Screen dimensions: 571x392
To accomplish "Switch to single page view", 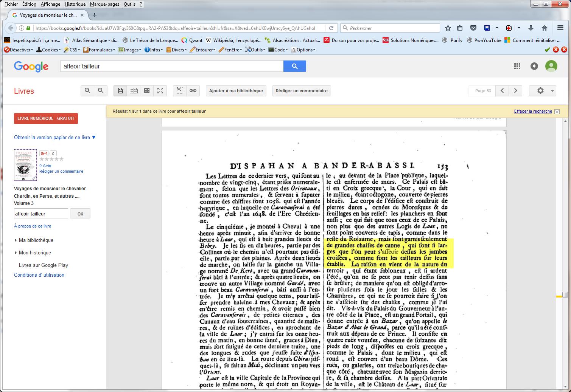I will [x=120, y=91].
